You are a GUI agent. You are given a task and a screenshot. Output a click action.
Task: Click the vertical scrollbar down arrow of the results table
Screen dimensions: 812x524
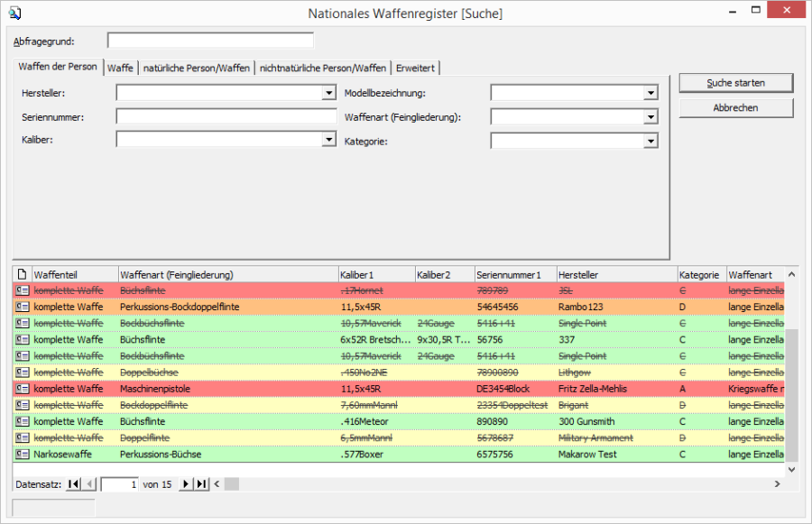pos(792,469)
